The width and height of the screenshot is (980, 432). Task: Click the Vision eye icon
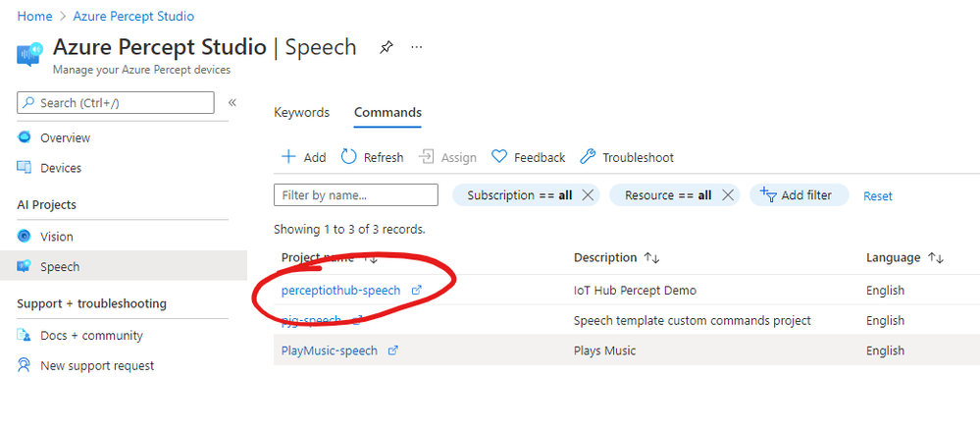coord(24,237)
